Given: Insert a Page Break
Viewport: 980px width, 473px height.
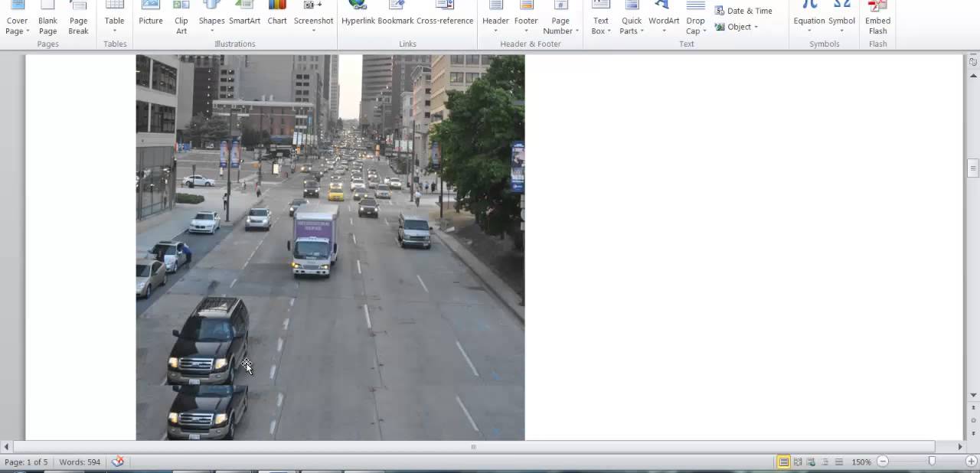Looking at the screenshot, I should (x=78, y=18).
